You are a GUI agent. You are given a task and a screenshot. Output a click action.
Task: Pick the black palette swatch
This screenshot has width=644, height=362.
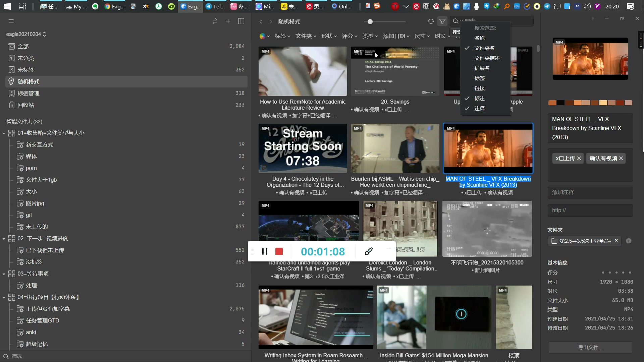click(x=561, y=103)
